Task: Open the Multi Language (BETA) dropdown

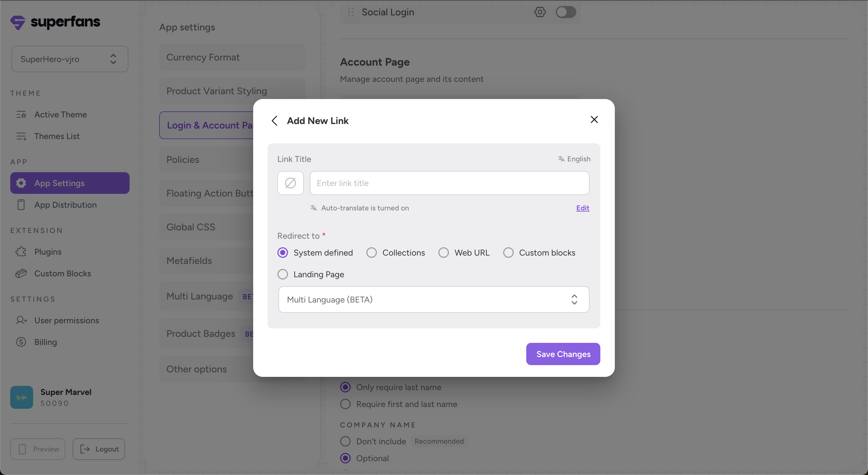Action: [x=433, y=299]
